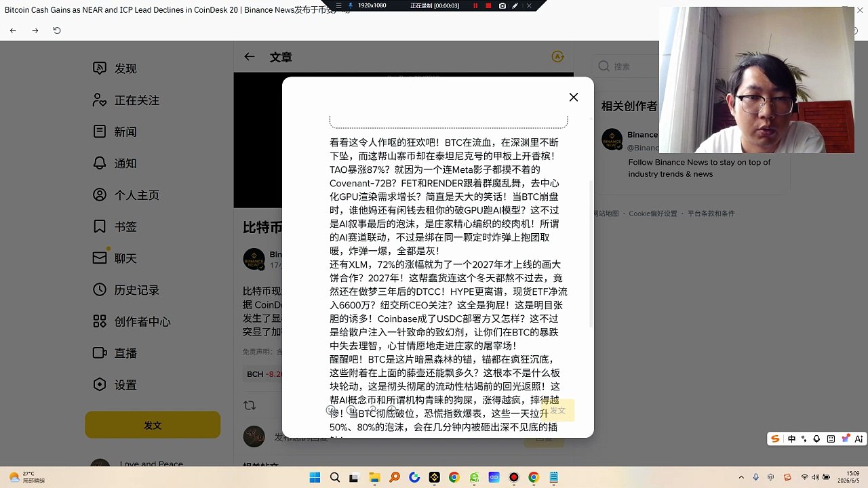The width and height of the screenshot is (868, 488).
Task: Open the recorder hamburger menu
Action: pyautogui.click(x=339, y=5)
